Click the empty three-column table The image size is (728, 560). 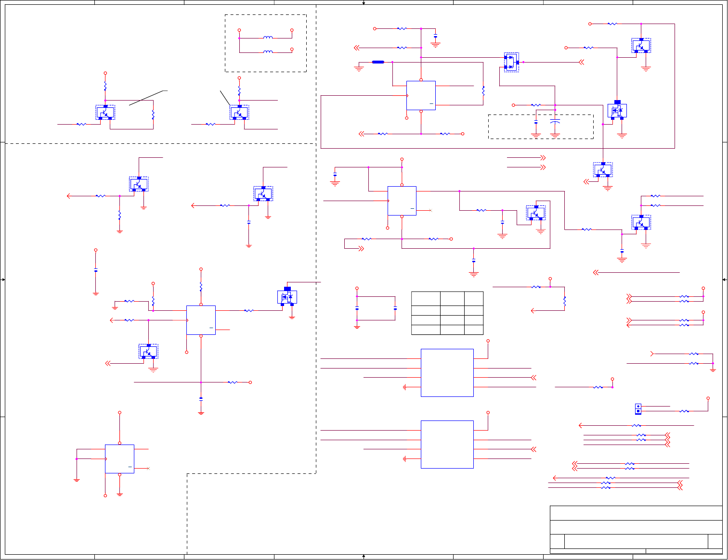tap(447, 313)
